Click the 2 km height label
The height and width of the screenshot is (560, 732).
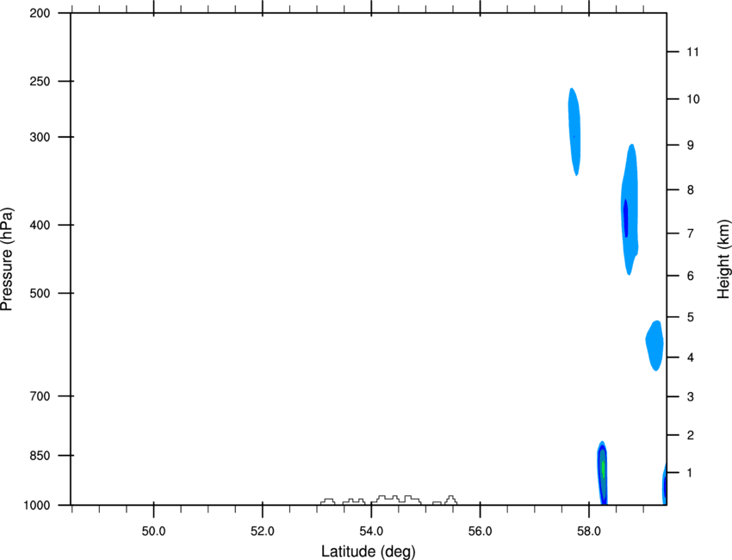[x=691, y=435]
